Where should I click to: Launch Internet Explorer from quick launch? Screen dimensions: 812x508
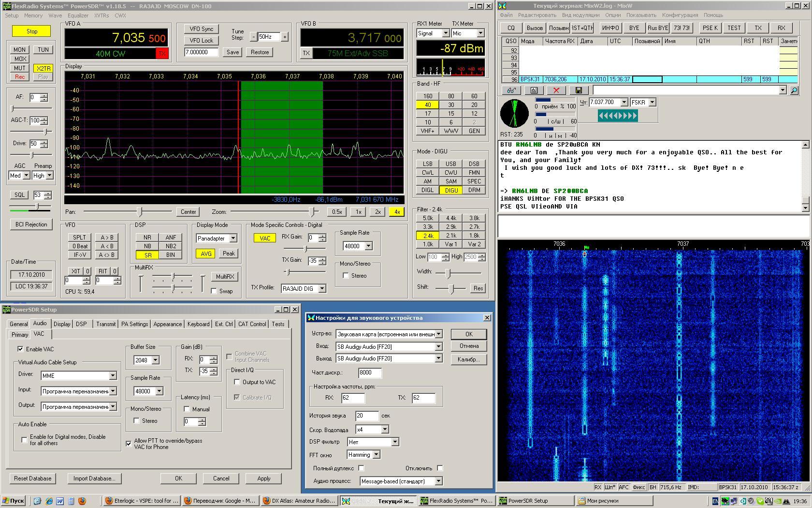point(49,501)
